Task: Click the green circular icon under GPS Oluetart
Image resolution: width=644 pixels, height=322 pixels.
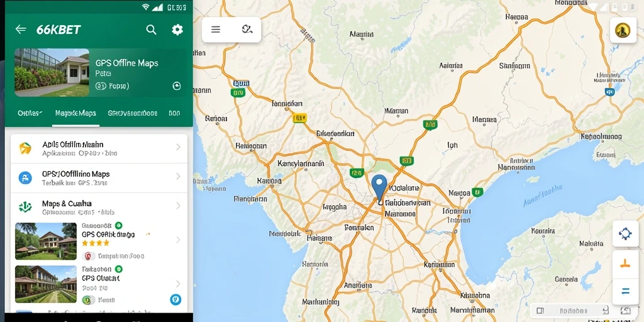Action: point(88,300)
